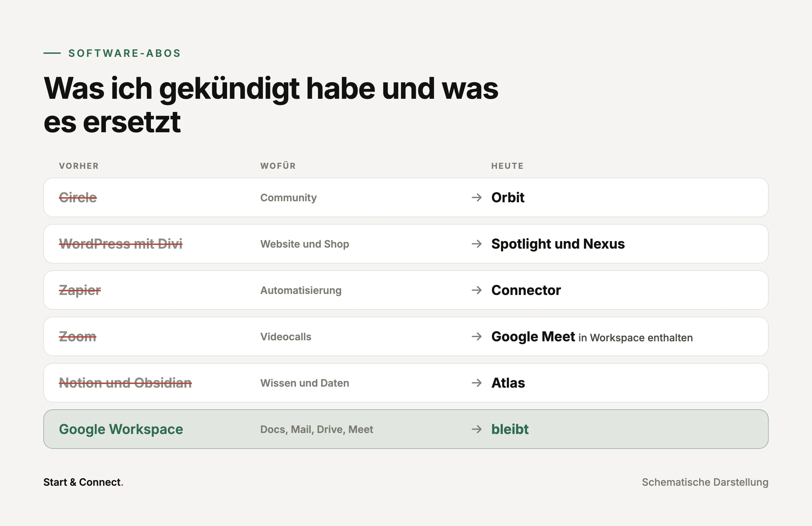Screen dimensions: 812x526
Task: Click the arrow icon before Spotlight und Nexus
Action: tap(476, 244)
